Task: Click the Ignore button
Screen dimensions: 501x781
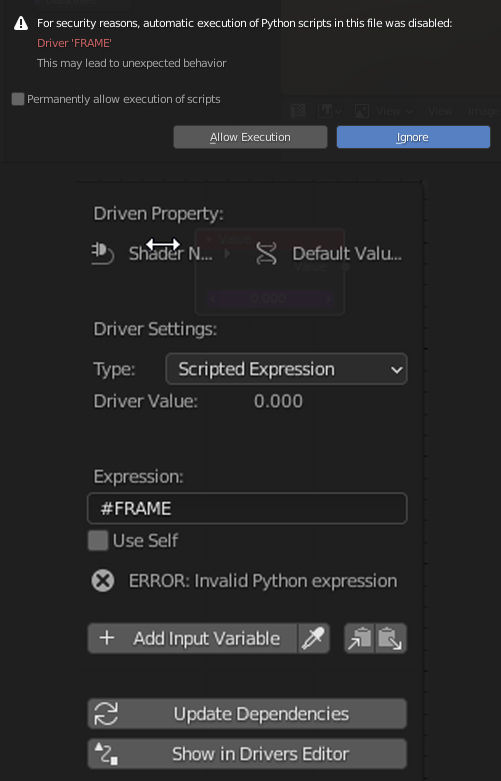Action: coord(413,137)
